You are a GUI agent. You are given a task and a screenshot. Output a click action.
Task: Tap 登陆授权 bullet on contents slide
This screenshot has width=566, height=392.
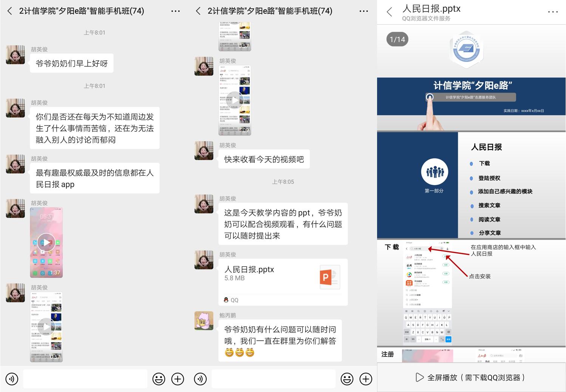[x=489, y=178]
